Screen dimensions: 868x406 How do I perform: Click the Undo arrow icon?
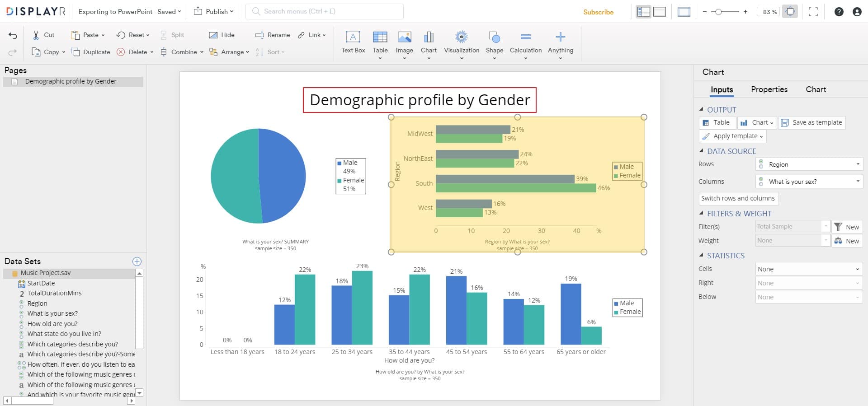tap(13, 36)
